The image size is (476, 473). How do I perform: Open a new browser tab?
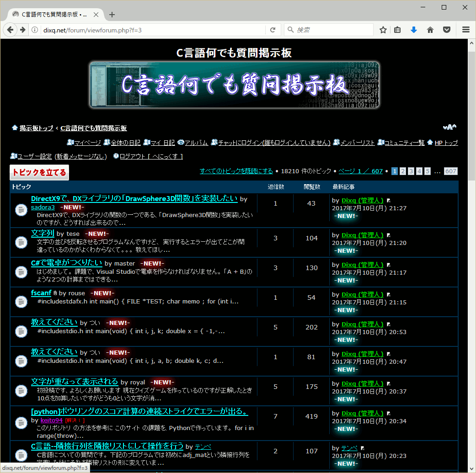pyautogui.click(x=112, y=14)
